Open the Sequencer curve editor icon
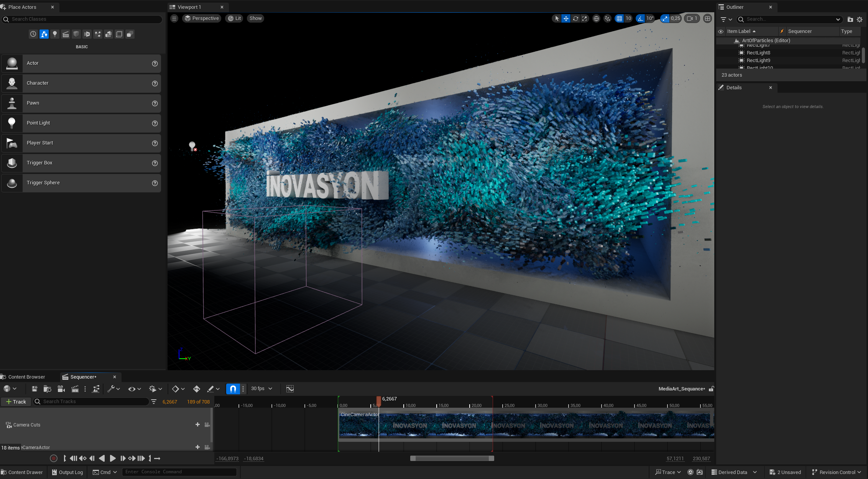 (x=290, y=389)
